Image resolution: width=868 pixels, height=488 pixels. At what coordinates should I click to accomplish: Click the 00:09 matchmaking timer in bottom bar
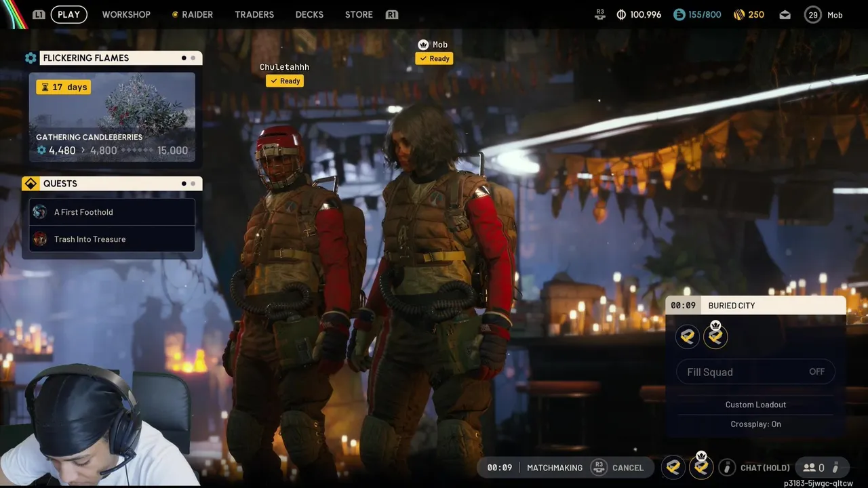pyautogui.click(x=500, y=468)
